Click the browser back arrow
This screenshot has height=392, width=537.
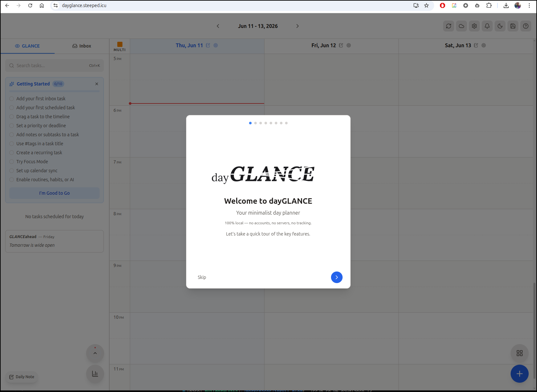[x=7, y=5]
